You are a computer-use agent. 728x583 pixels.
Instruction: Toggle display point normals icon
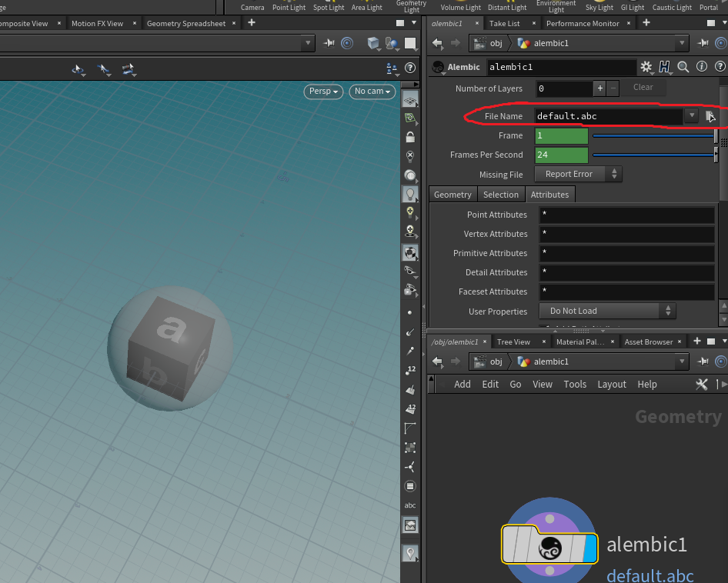410,332
